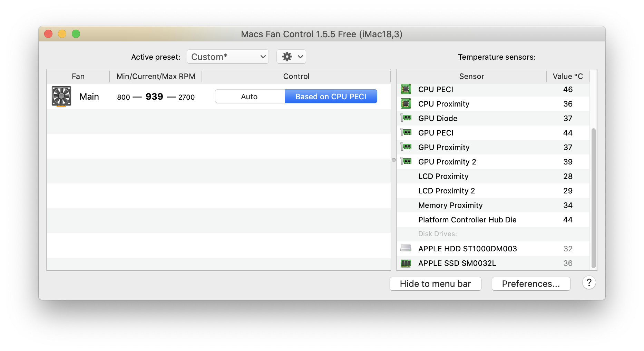The image size is (644, 351).
Task: Click the GPU Diode card icon
Action: [x=406, y=118]
